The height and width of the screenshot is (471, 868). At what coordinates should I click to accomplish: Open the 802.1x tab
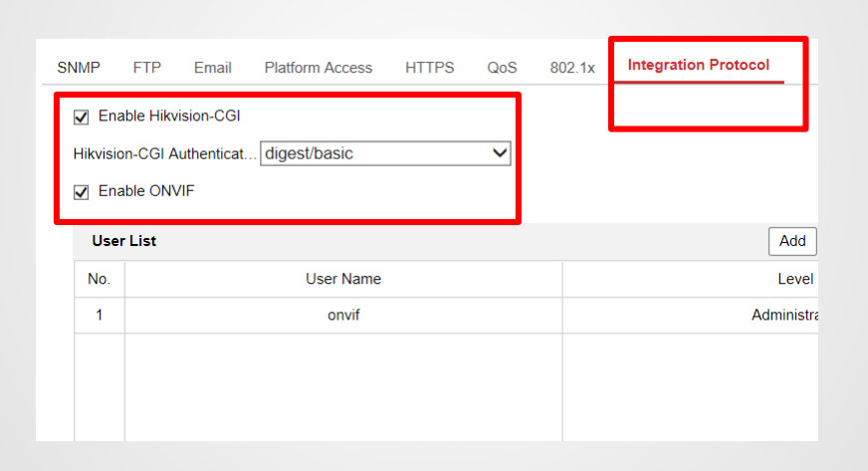click(x=572, y=68)
